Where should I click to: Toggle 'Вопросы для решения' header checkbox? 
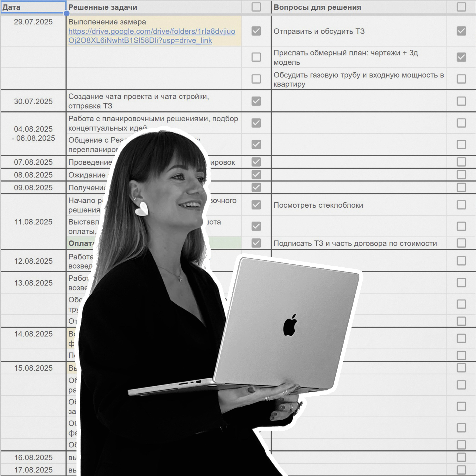click(x=461, y=7)
